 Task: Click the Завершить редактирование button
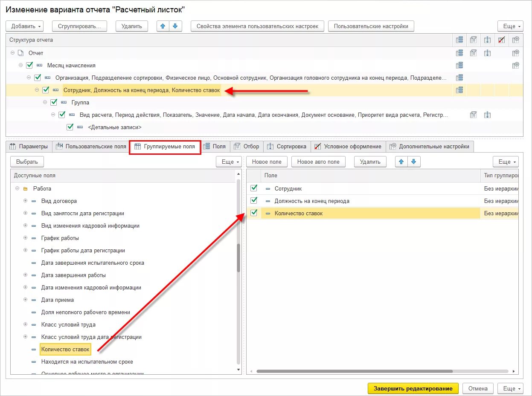click(413, 388)
